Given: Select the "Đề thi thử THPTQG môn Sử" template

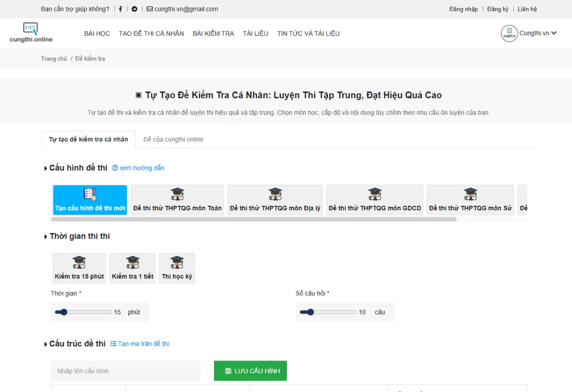Looking at the screenshot, I should (x=470, y=200).
